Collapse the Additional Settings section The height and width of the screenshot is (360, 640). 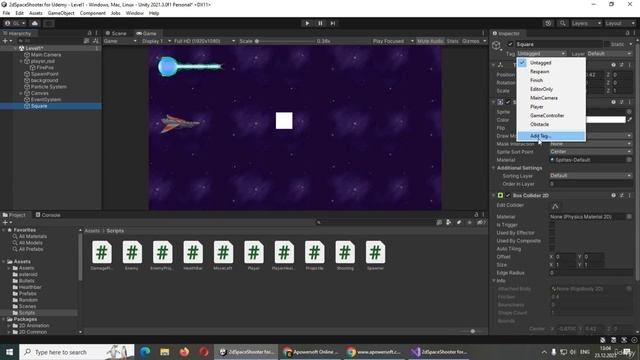pos(493,168)
